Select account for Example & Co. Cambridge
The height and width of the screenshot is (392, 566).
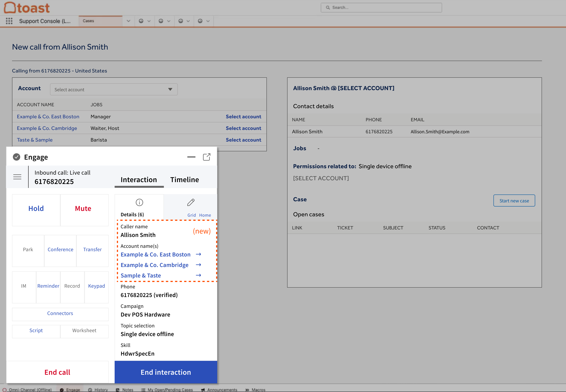[x=243, y=128]
